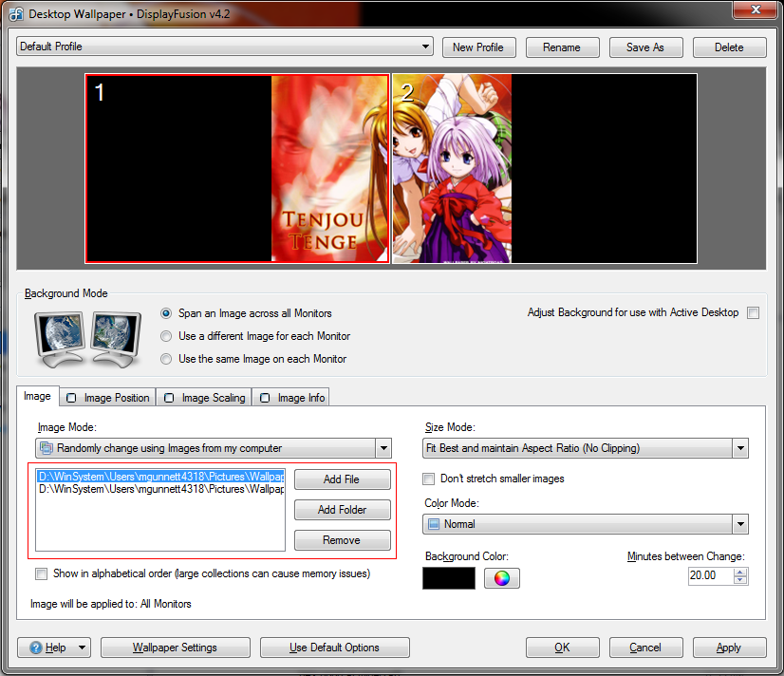Select 'Use a different Image for each Monitor'
Screen dimensions: 784x676
167,336
